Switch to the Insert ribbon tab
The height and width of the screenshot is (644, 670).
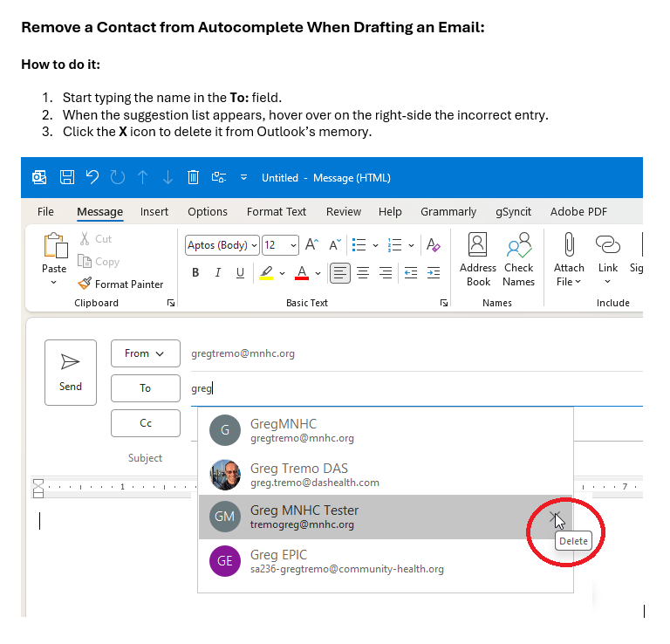154,211
